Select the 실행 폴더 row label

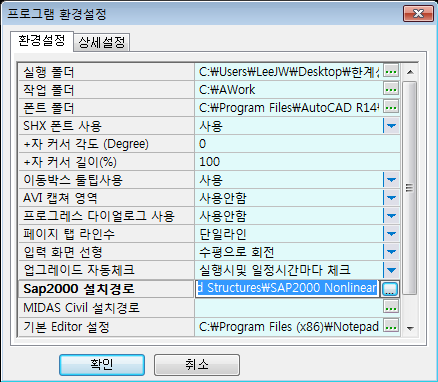tap(106, 72)
